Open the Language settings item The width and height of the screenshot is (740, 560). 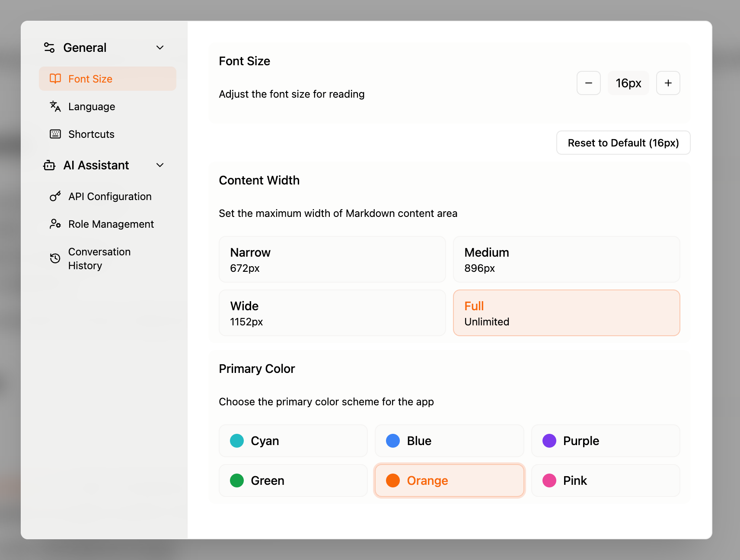point(92,106)
